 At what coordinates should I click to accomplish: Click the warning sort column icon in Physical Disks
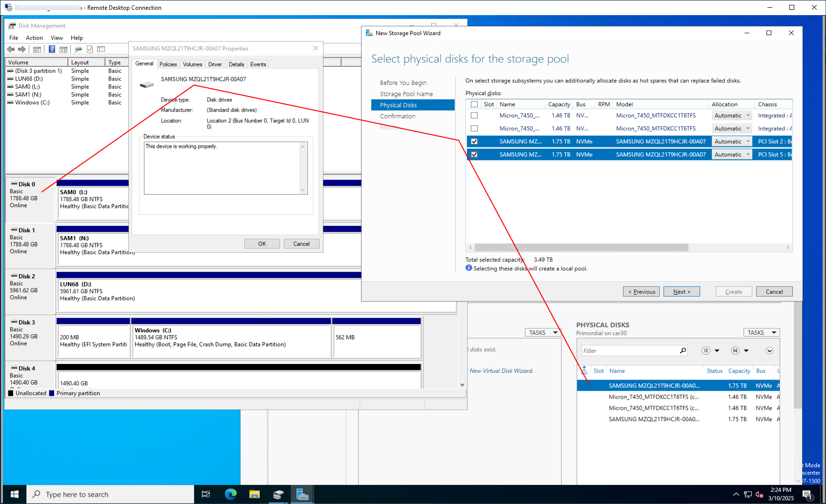click(584, 370)
